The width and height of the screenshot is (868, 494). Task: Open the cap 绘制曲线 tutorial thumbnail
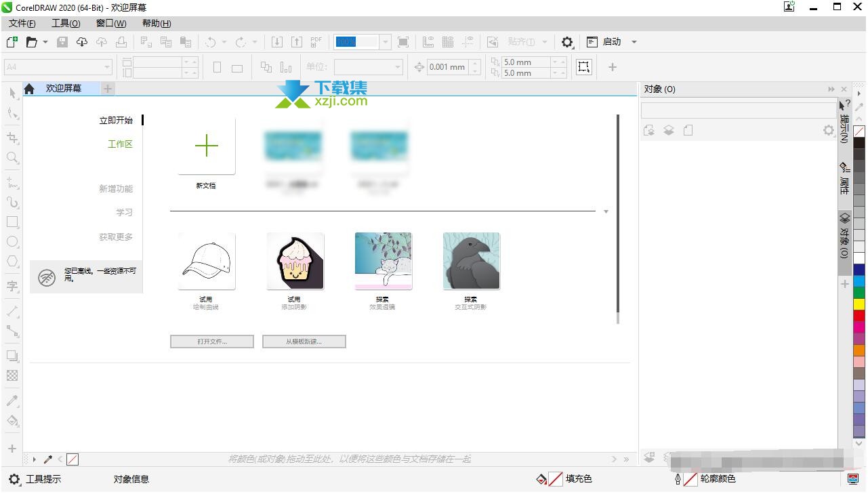point(207,261)
